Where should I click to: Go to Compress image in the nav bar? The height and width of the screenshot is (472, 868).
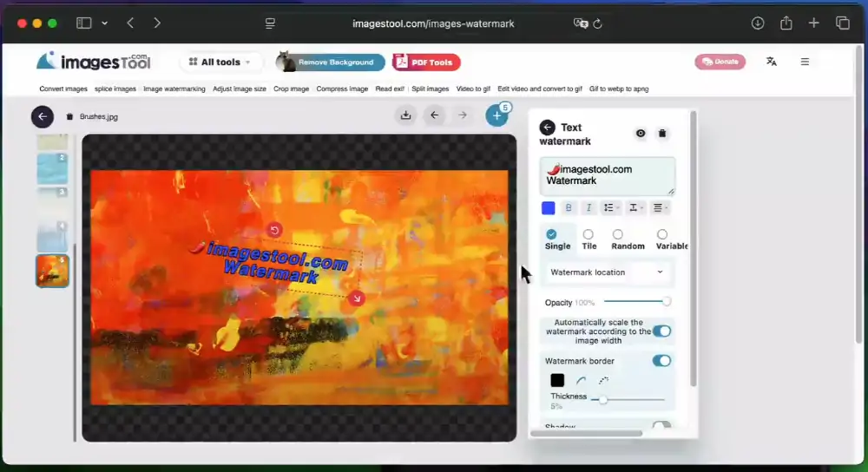[342, 88]
